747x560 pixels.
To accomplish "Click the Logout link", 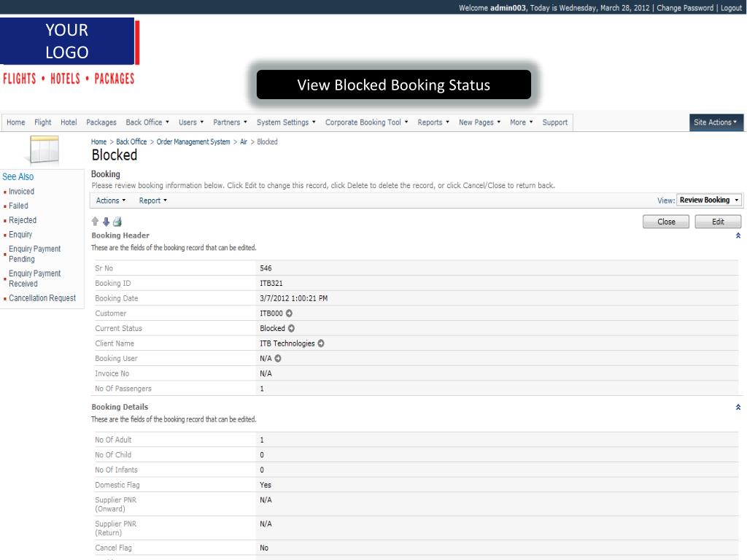I will [731, 7].
